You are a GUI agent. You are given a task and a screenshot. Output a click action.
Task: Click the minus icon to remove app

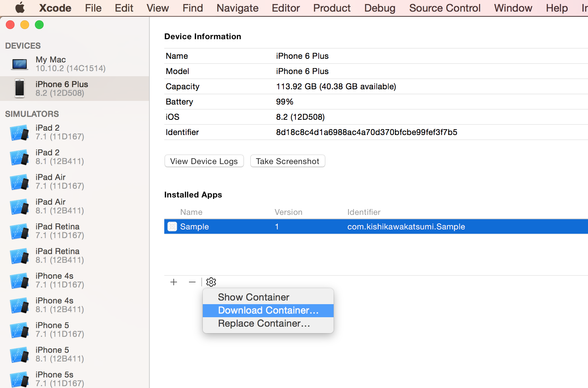(192, 282)
